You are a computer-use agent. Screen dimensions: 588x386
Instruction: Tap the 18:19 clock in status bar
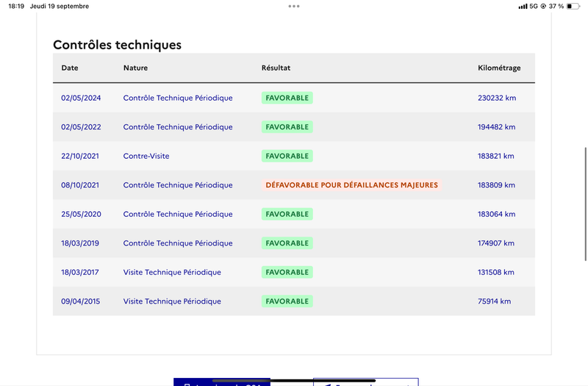tap(16, 7)
